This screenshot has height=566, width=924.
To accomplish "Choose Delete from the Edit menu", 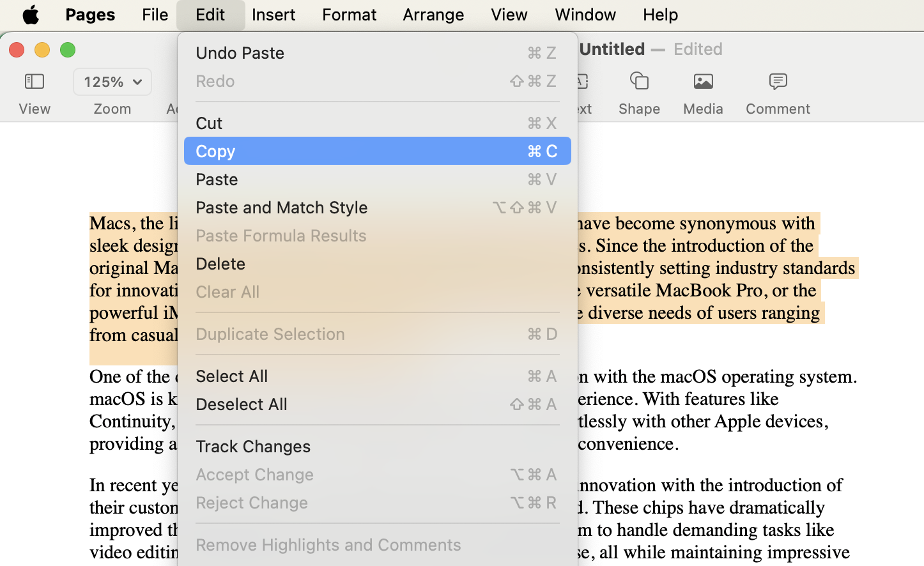I will [377, 264].
